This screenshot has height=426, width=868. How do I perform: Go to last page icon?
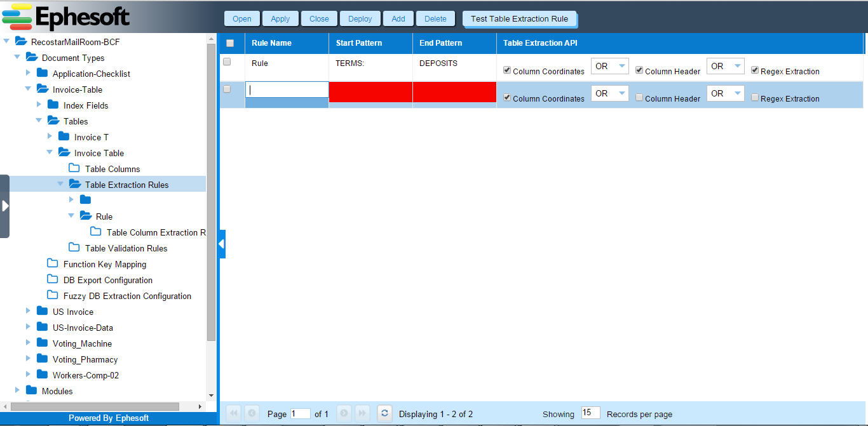click(362, 413)
